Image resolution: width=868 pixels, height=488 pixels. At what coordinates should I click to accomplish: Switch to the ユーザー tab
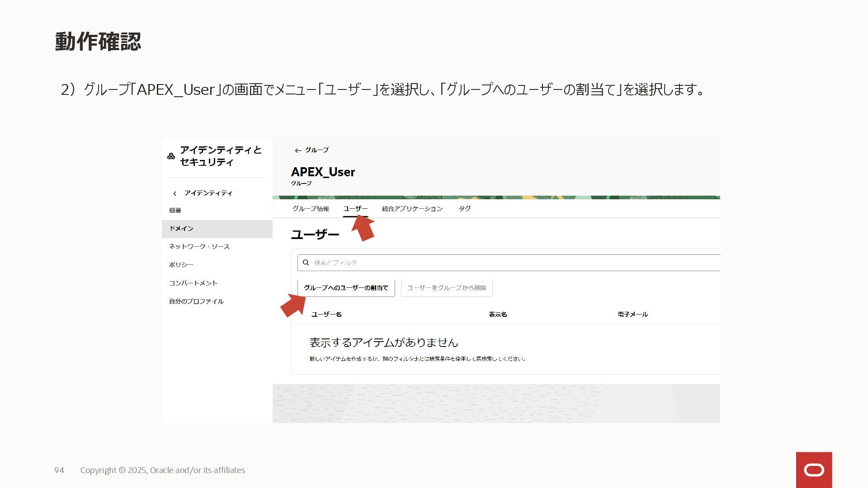(355, 209)
